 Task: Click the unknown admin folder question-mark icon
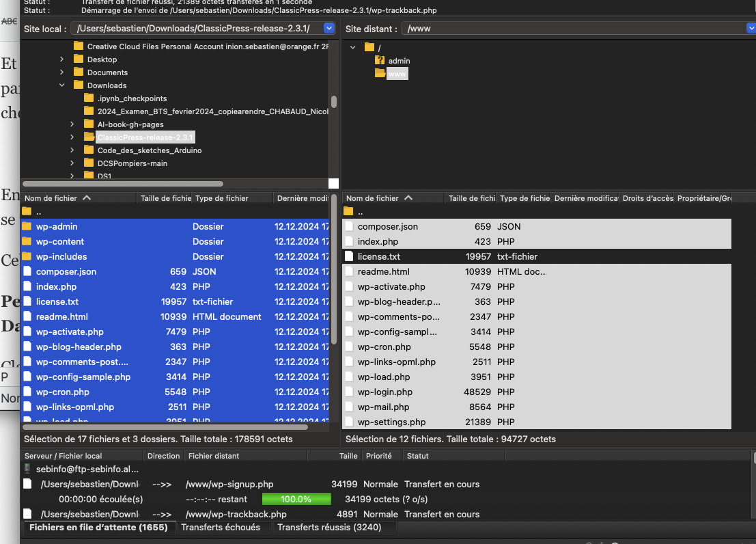[380, 61]
